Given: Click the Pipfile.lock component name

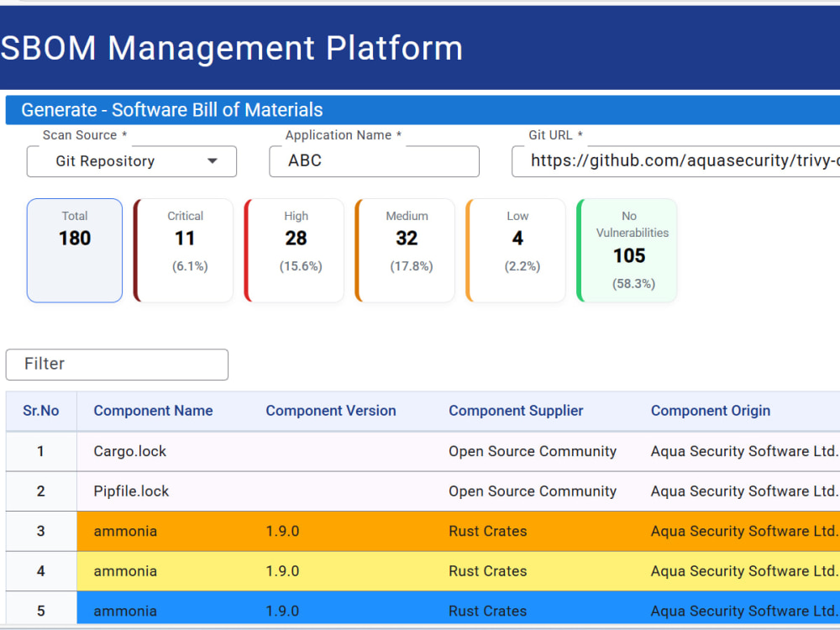Looking at the screenshot, I should pyautogui.click(x=131, y=491).
